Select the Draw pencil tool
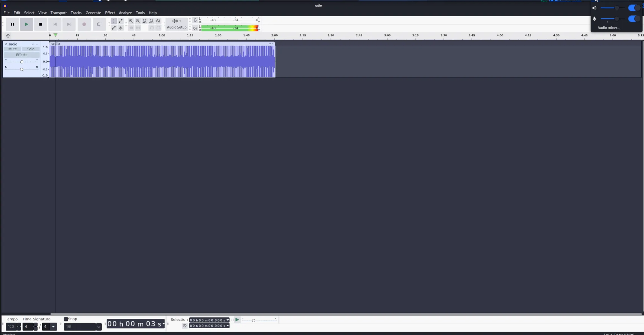The height and width of the screenshot is (335, 644). pyautogui.click(x=114, y=28)
